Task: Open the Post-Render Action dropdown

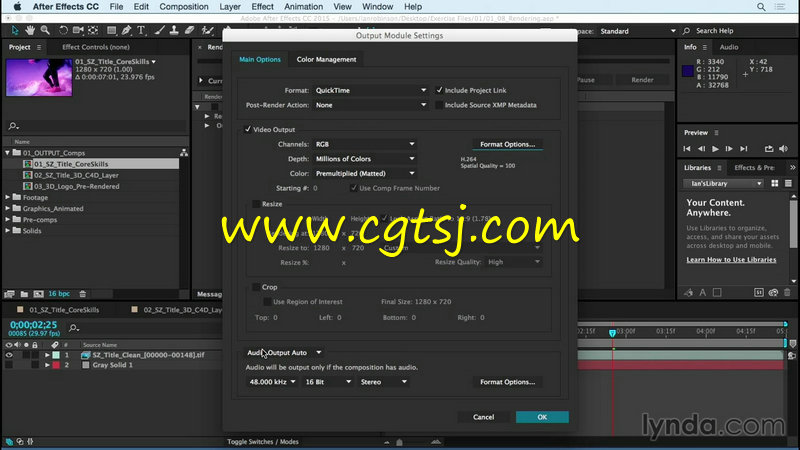Action: tap(370, 105)
